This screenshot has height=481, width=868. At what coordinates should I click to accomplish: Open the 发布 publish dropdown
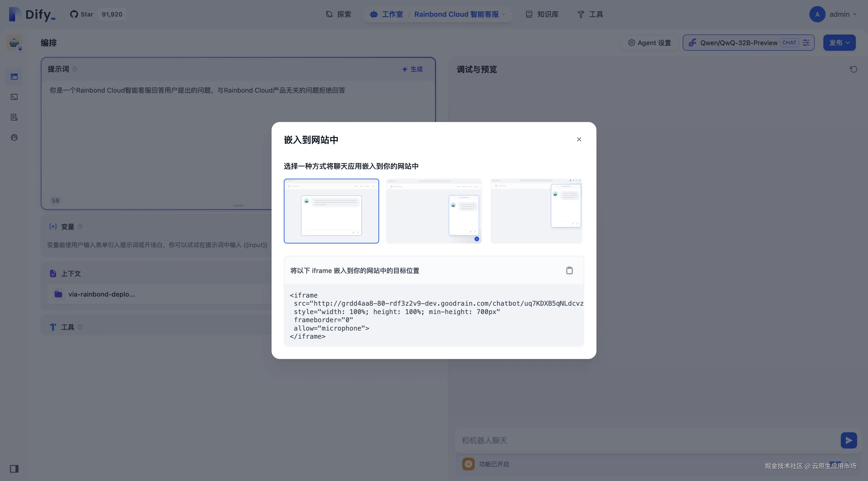pos(839,43)
